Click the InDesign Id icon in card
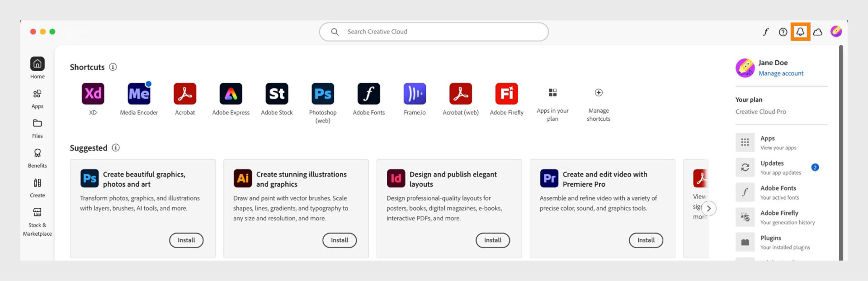Viewport: 868px width, 281px height. 396,178
